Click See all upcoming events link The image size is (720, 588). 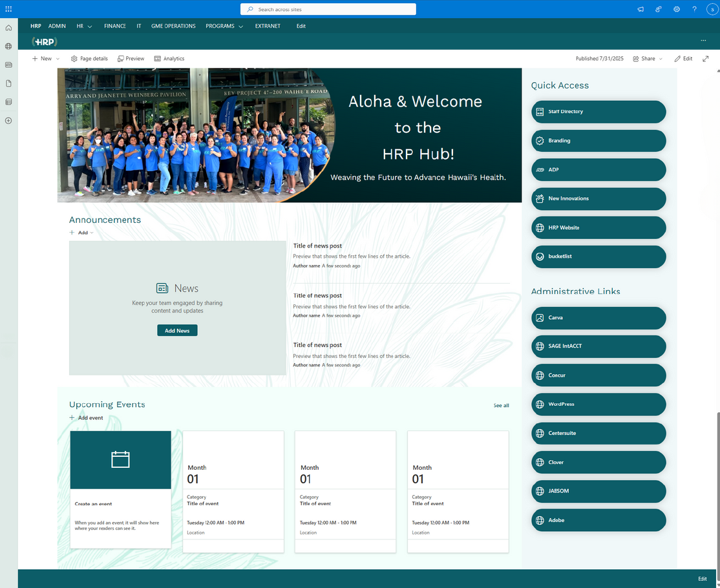click(501, 406)
